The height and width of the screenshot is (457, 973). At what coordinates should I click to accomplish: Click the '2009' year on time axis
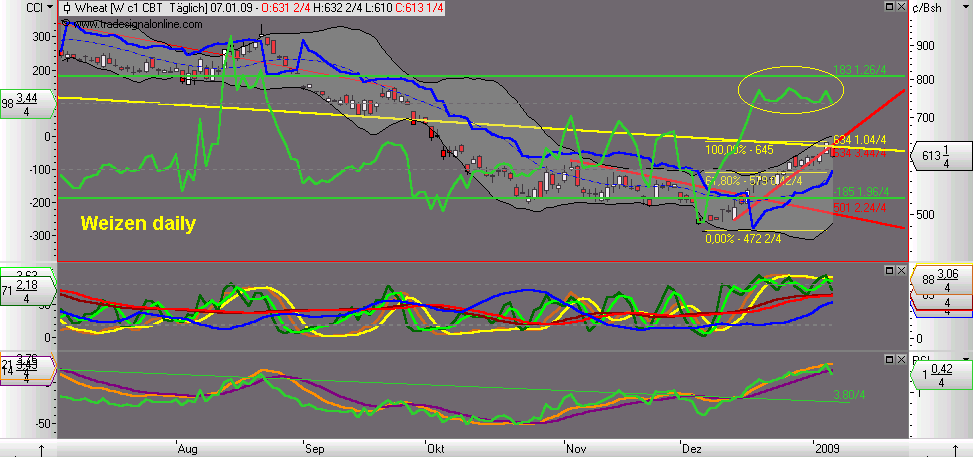(825, 447)
